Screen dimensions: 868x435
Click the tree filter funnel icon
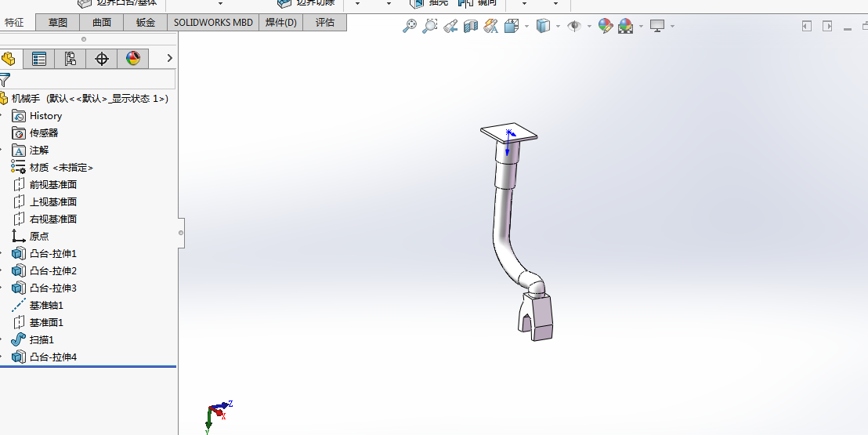point(5,79)
